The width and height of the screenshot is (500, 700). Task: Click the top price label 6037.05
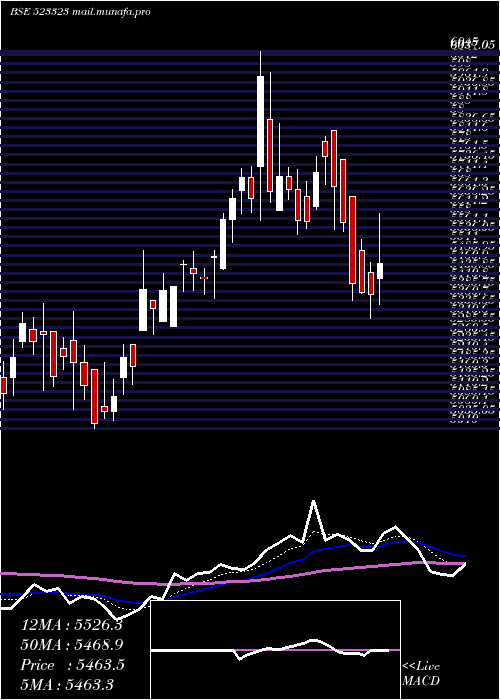473,44
